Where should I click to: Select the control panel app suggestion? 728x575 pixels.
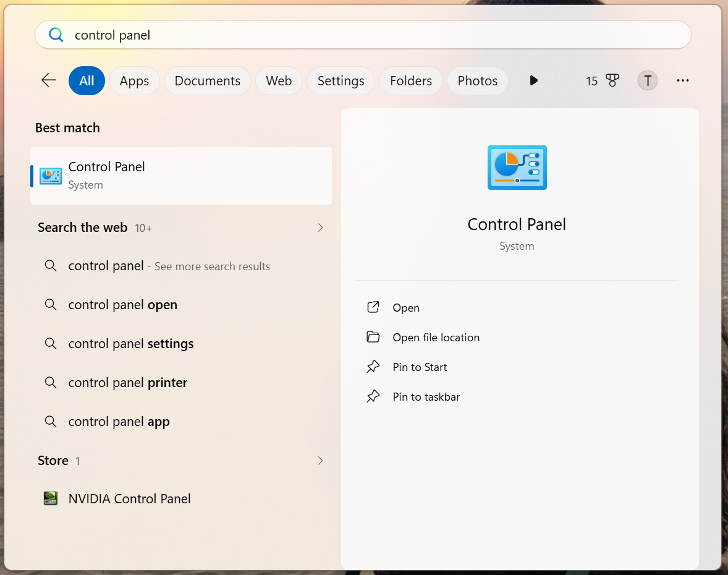point(181,422)
